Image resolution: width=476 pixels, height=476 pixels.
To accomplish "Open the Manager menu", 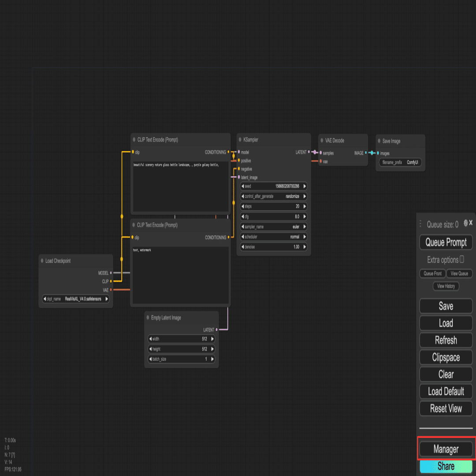I will coord(446,449).
